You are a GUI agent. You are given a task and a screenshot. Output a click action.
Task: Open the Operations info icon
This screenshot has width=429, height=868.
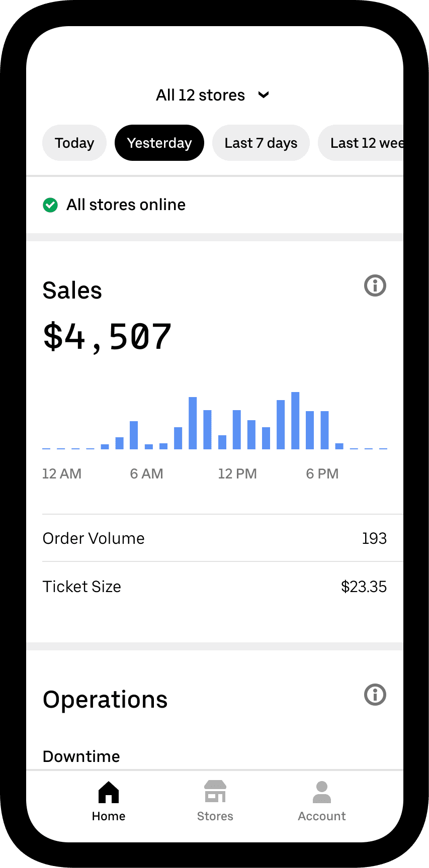click(375, 695)
